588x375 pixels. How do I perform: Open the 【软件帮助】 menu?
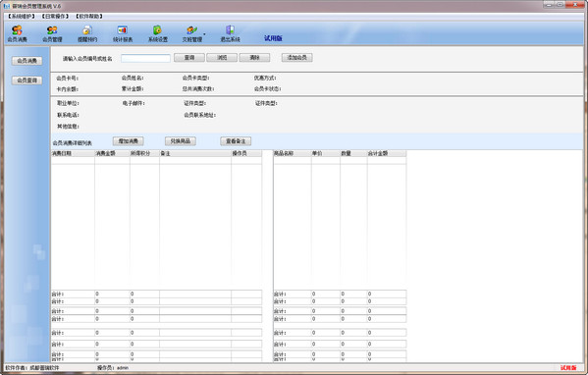(x=89, y=17)
